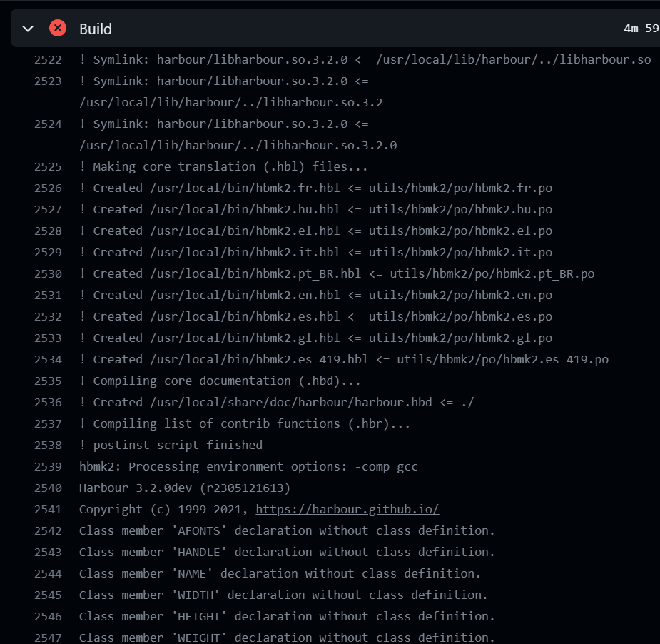Select log line number 2523
Screen dimensions: 660x644
pos(48,81)
